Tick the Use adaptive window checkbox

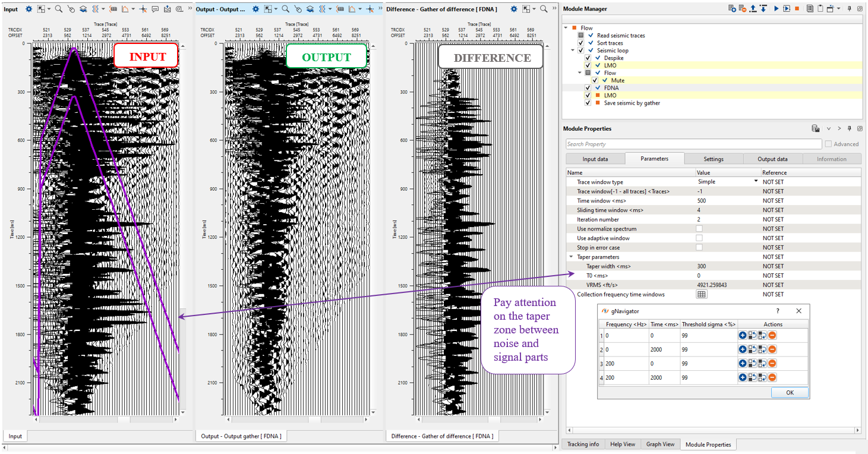click(x=699, y=238)
